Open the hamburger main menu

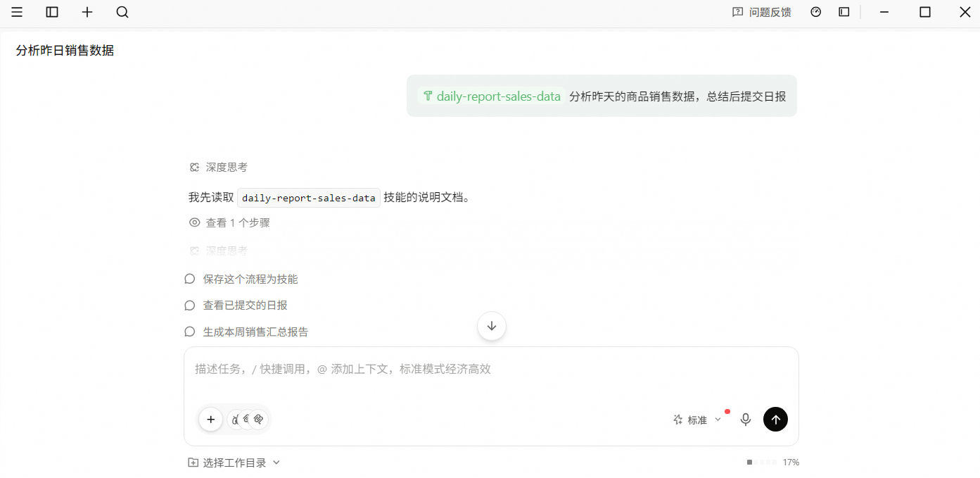click(x=17, y=12)
